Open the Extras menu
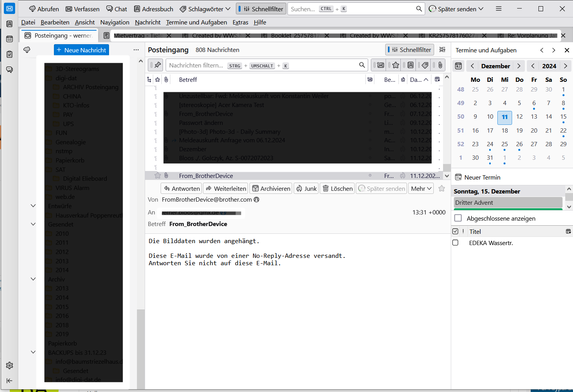Image resolution: width=573 pixels, height=392 pixels. tap(240, 22)
